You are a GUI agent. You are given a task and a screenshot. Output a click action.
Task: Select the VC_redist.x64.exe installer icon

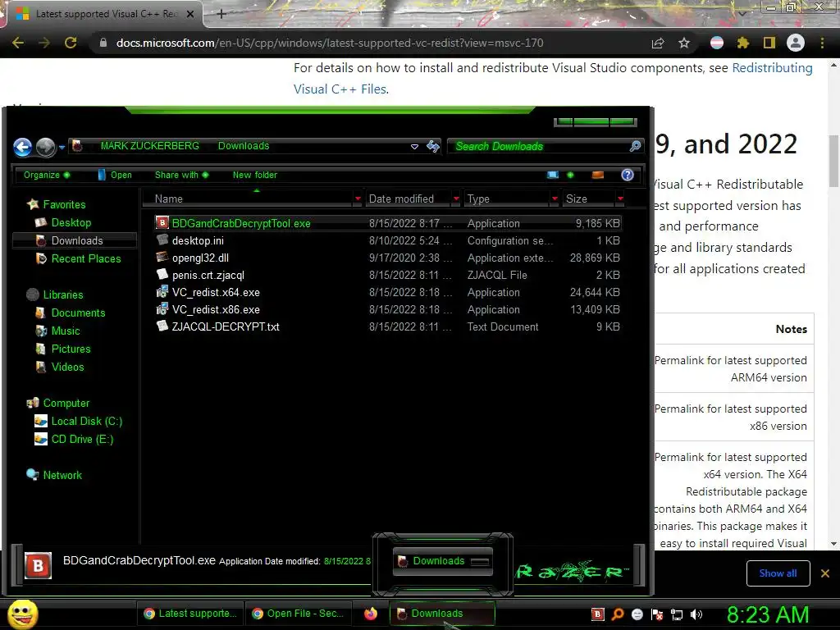[162, 292]
